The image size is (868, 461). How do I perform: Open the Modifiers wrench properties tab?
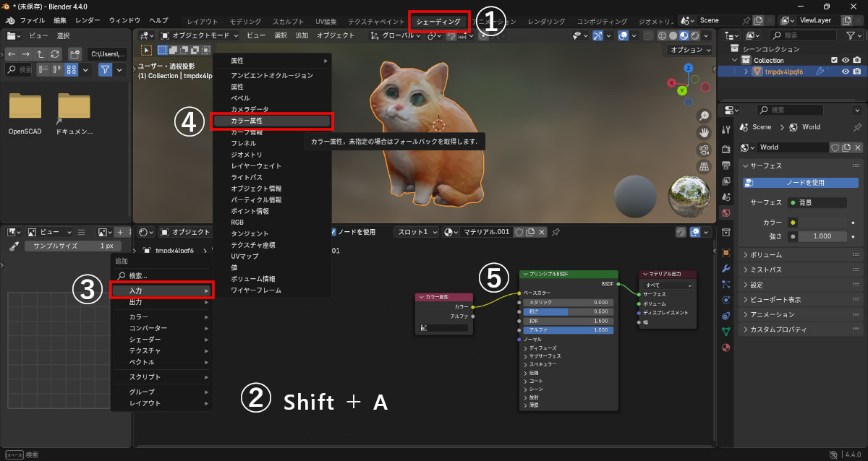[726, 268]
